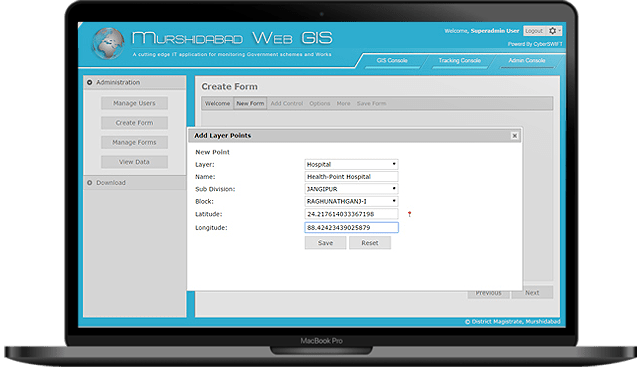Click the globe logo in the header
This screenshot has height=367, width=640.
click(x=108, y=43)
